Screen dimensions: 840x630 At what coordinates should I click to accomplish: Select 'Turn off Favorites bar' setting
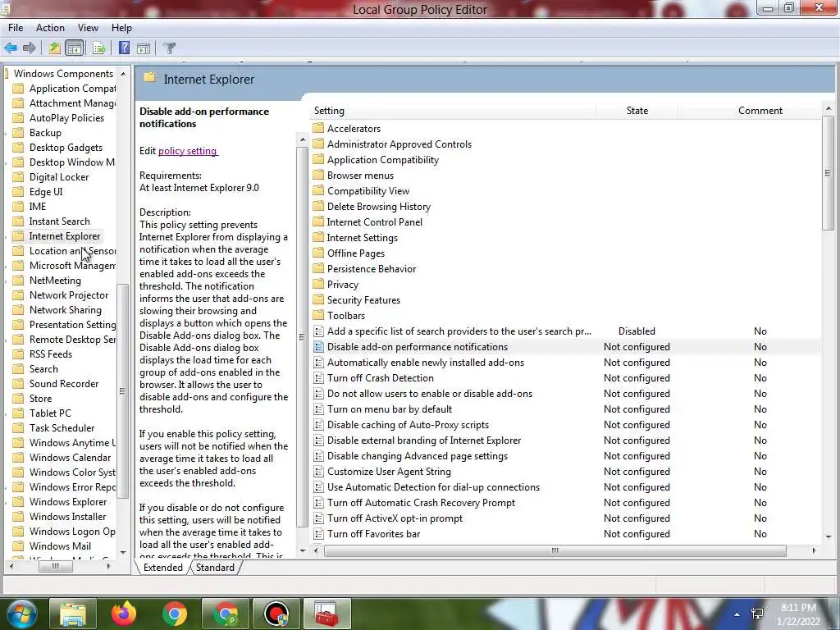coord(373,534)
